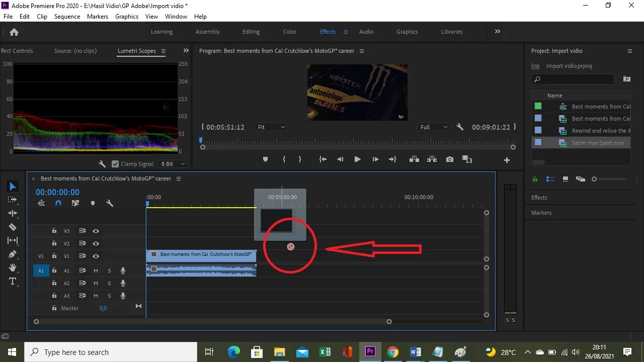Toggle V1 track output eye
644x362 pixels.
96,256
